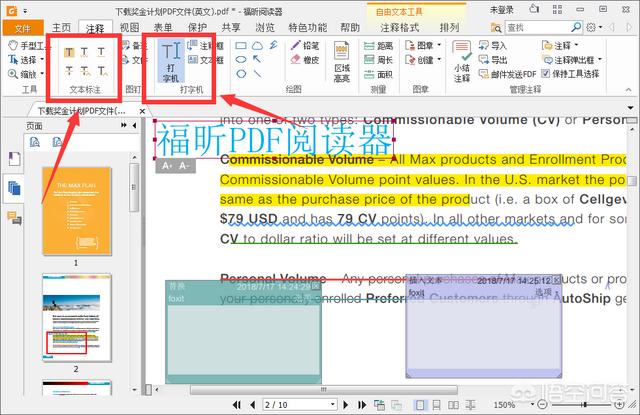640x415 pixels.
Task: Select the replace text markup tool
Action: pyautogui.click(x=85, y=71)
